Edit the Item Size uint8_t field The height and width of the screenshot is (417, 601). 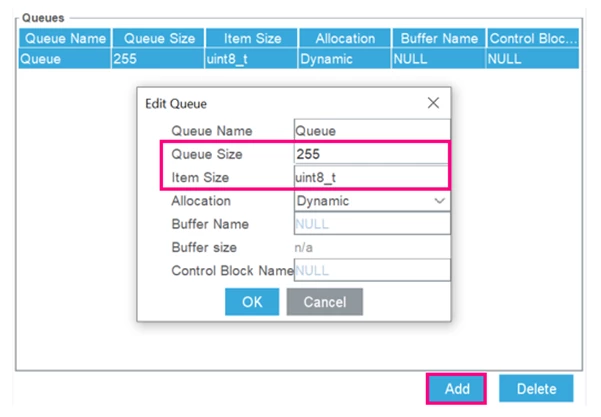pyautogui.click(x=372, y=177)
